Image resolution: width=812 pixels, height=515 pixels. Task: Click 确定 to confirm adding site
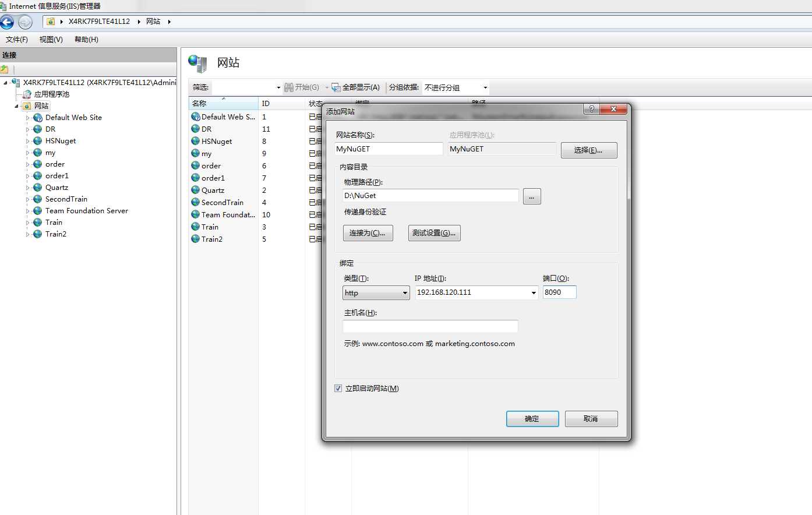[532, 419]
